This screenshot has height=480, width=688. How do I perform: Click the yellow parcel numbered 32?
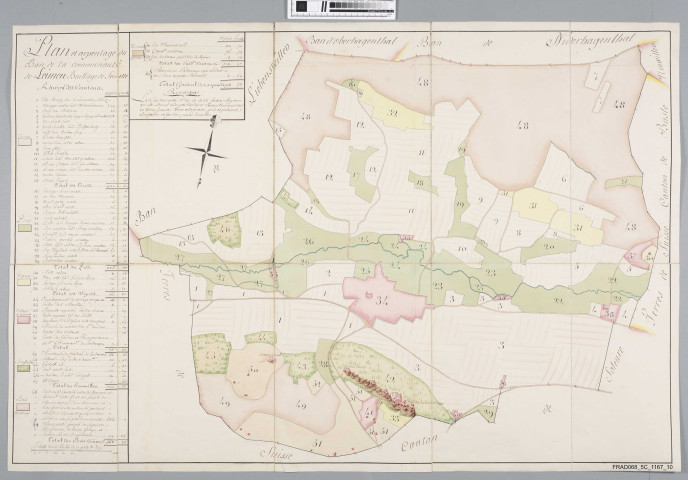pos(391,117)
